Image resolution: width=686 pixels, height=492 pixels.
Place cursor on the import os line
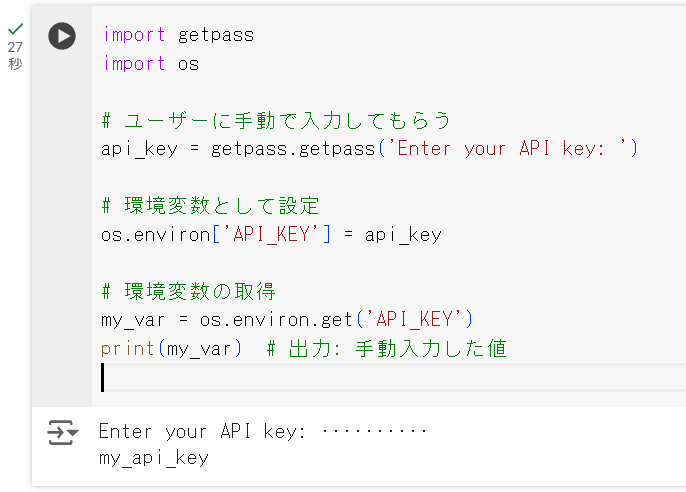point(150,64)
